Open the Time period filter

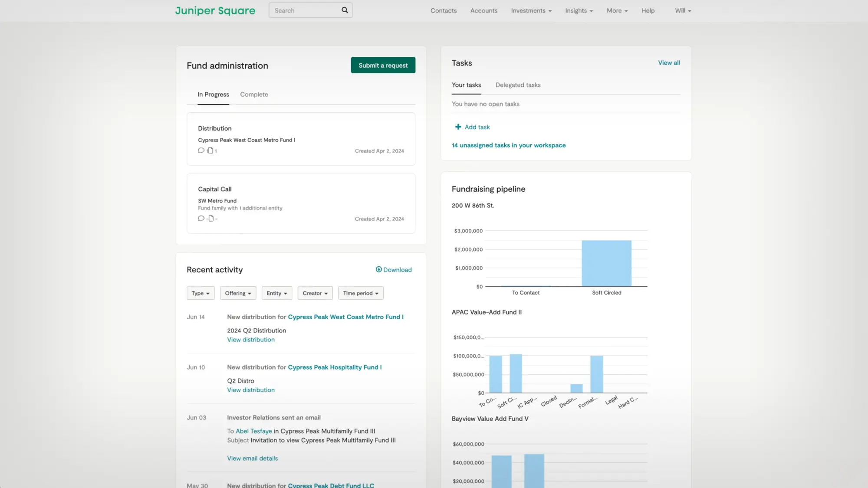click(x=360, y=293)
